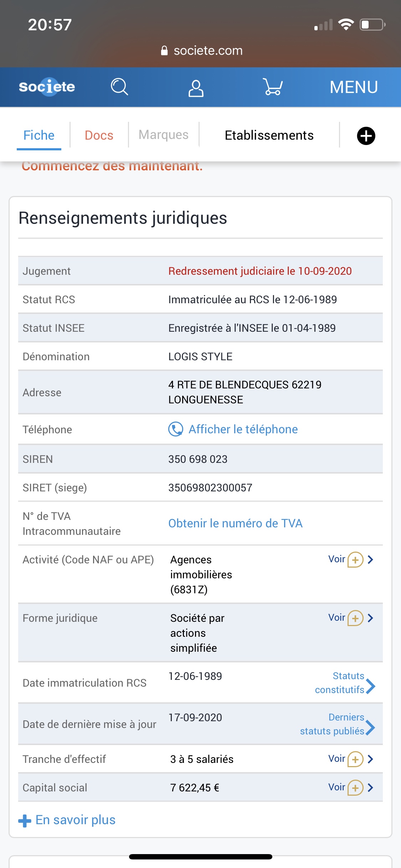Expand Tranche d'effectif Voir details
Screen dimensions: 401x868
click(x=351, y=759)
